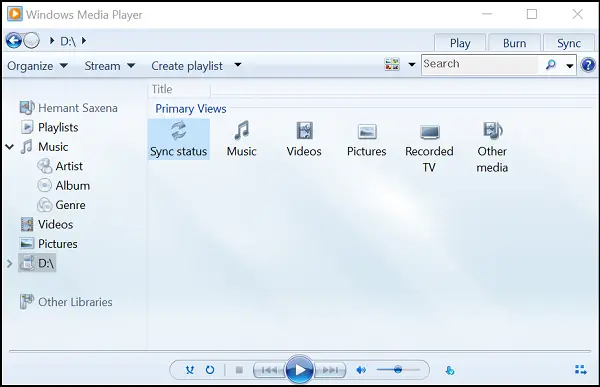
Task: Click Create playlist button
Action: coord(187,66)
